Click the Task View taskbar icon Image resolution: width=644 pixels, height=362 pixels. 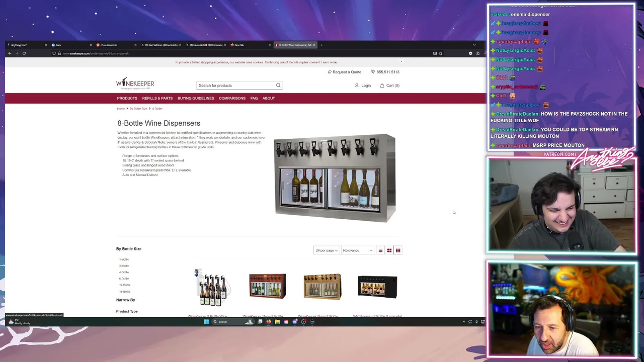pyautogui.click(x=260, y=322)
